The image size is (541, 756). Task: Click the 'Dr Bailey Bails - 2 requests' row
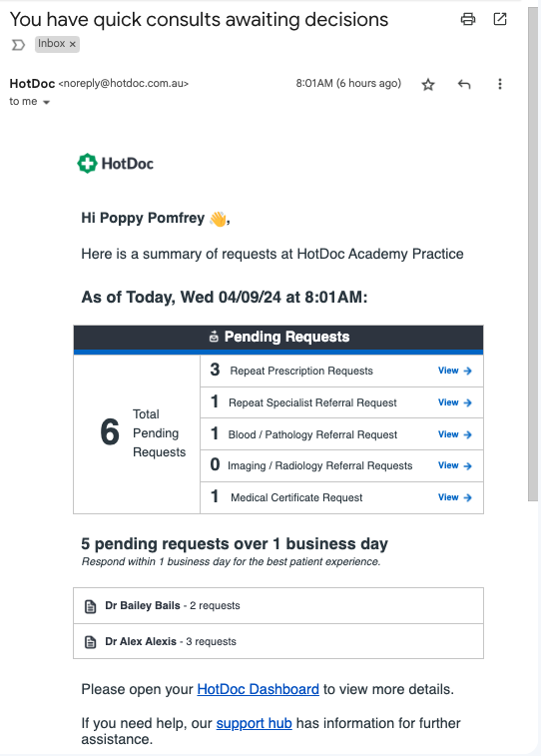click(278, 605)
